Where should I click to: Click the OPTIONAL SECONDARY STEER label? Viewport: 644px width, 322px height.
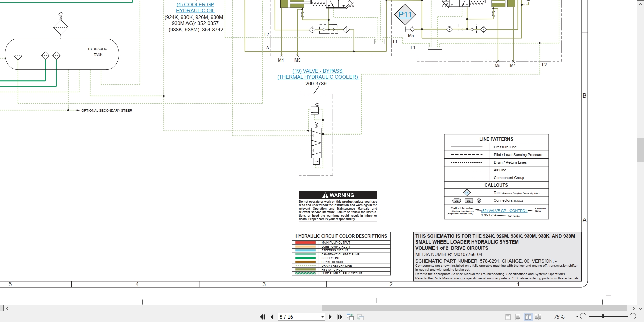point(107,110)
